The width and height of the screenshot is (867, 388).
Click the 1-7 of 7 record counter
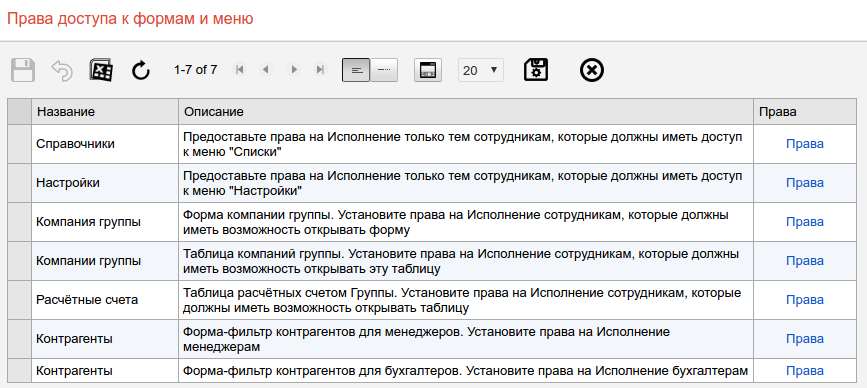click(195, 70)
